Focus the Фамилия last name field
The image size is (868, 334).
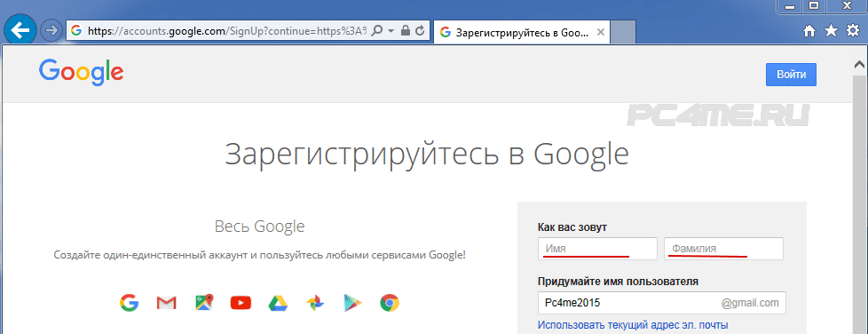click(x=723, y=249)
